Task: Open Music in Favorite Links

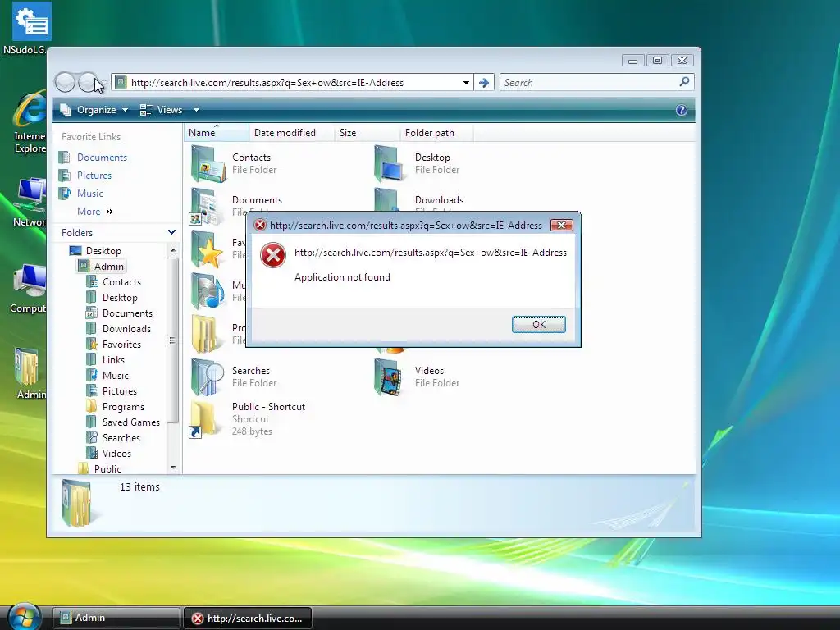Action: point(89,194)
